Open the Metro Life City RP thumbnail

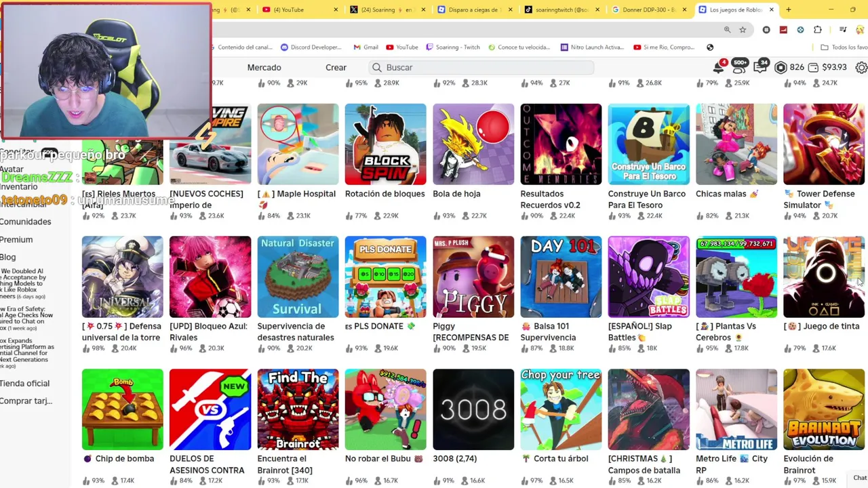[736, 409]
